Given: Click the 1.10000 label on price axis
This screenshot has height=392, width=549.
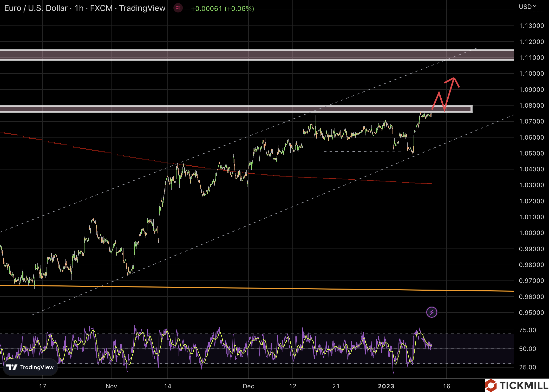Looking at the screenshot, I should [x=531, y=74].
